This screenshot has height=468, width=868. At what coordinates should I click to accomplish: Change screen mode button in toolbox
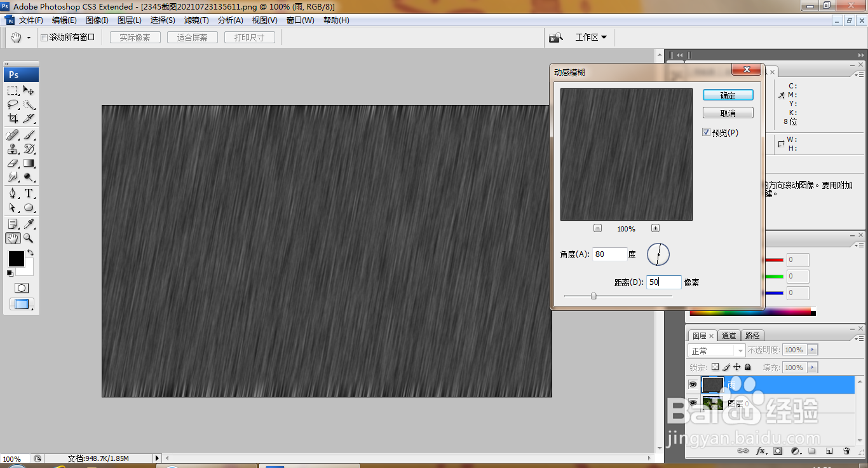(x=22, y=304)
